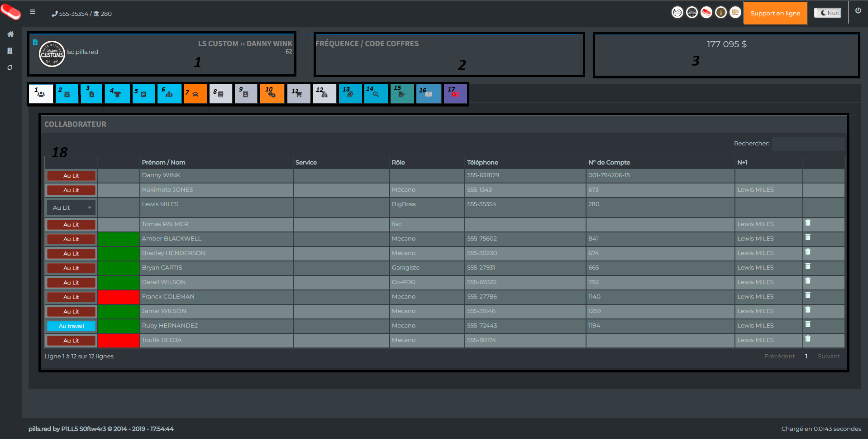Viewport: 868px width, 439px height.
Task: Open the parking tab icon
Action: (x=143, y=94)
